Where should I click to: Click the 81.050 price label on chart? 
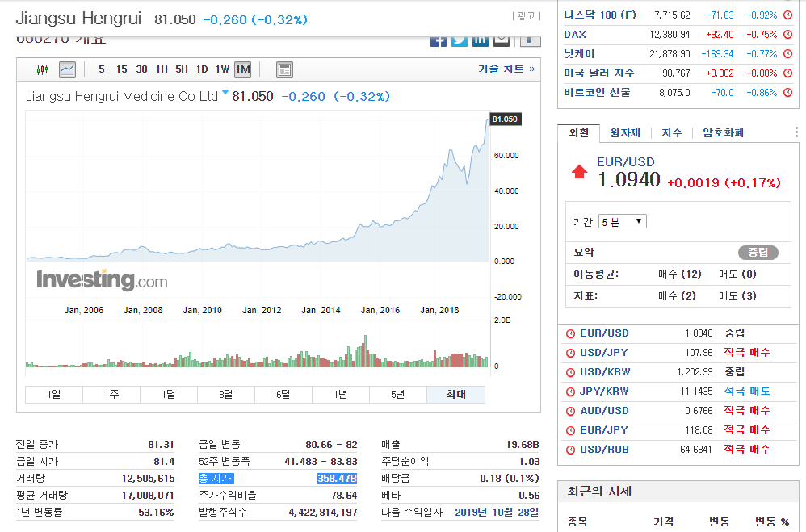coord(506,119)
